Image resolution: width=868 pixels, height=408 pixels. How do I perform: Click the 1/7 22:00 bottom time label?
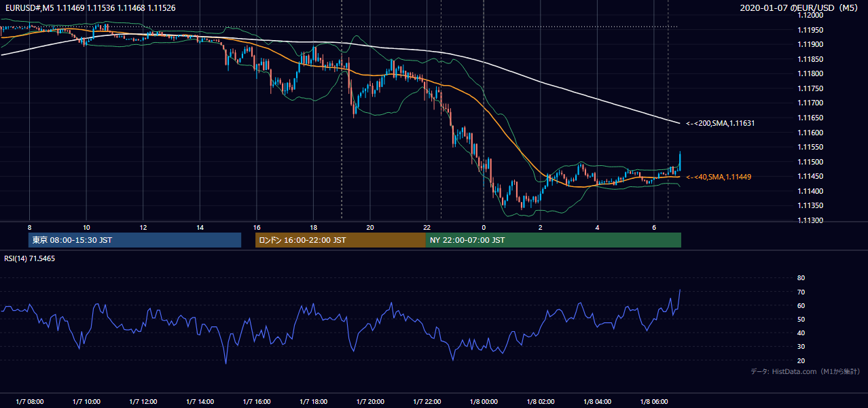427,401
